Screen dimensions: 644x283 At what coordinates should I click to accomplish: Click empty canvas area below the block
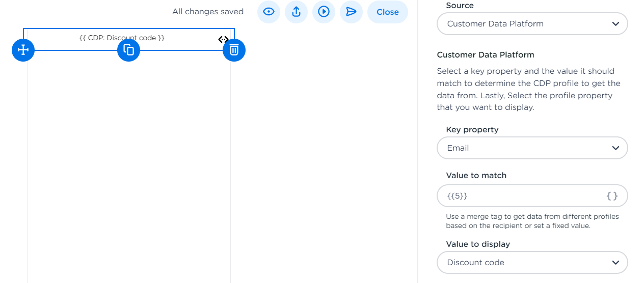(128, 168)
